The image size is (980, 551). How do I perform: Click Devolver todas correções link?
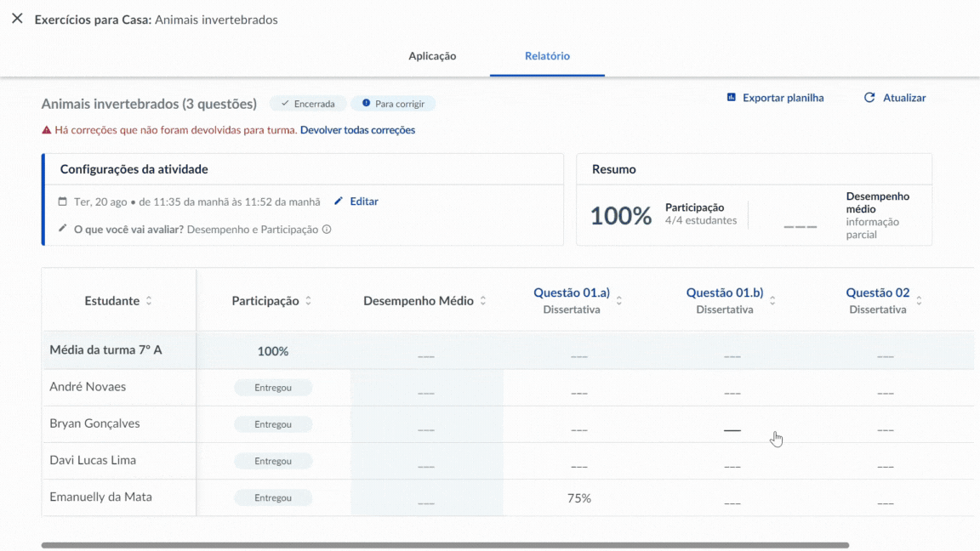[357, 130]
